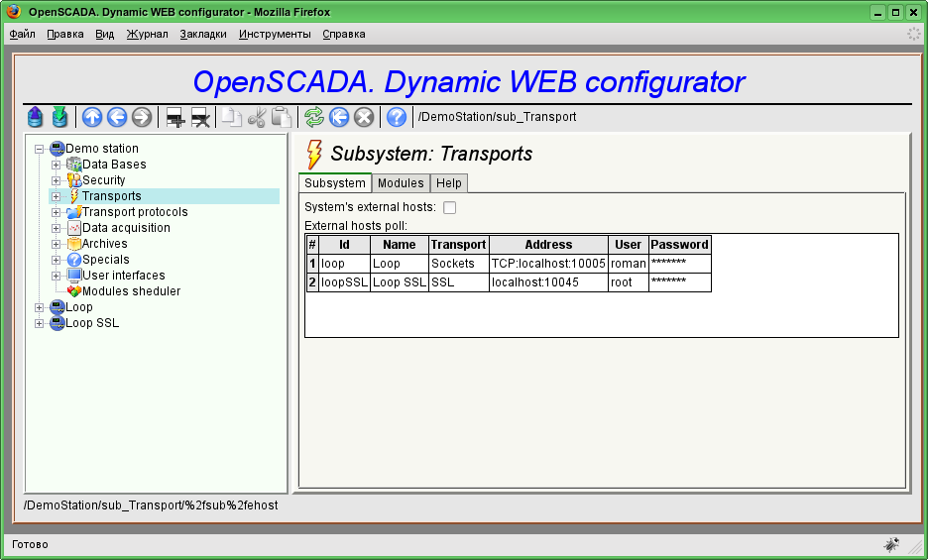The image size is (928, 560).
Task: Click cell TCP:localhost:10005
Action: pos(548,264)
